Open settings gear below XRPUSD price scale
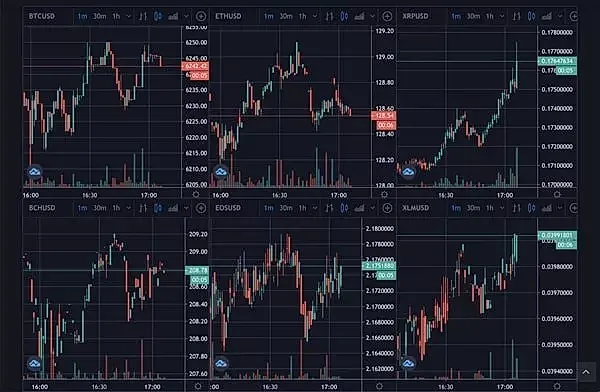The image size is (600, 392). point(557,194)
